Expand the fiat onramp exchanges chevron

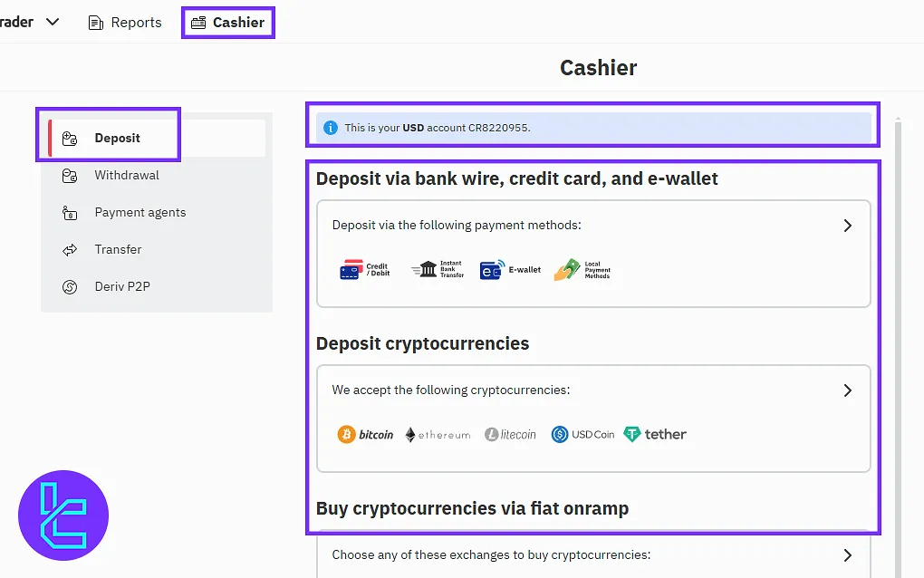click(847, 555)
